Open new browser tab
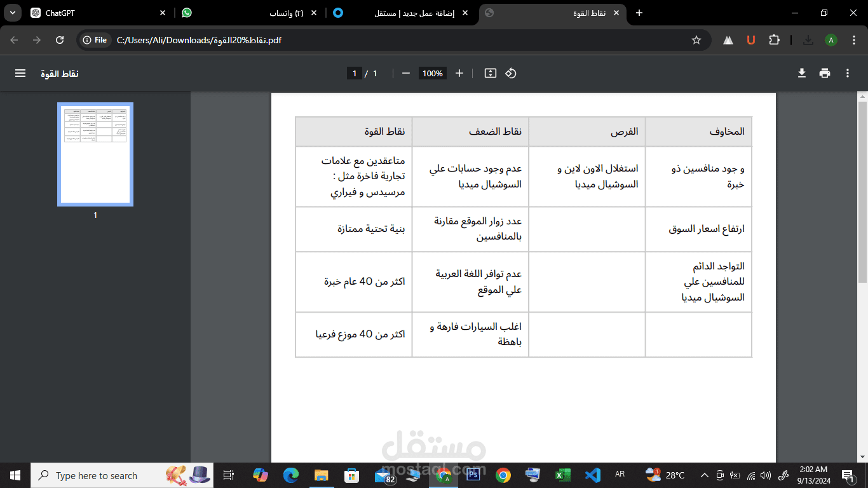 (x=639, y=13)
